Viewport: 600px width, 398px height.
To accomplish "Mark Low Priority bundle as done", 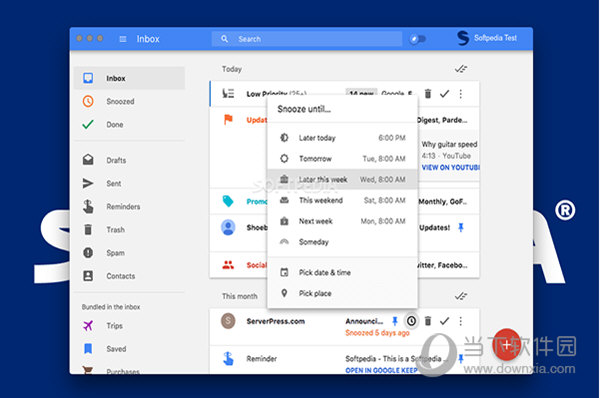I will (x=444, y=93).
